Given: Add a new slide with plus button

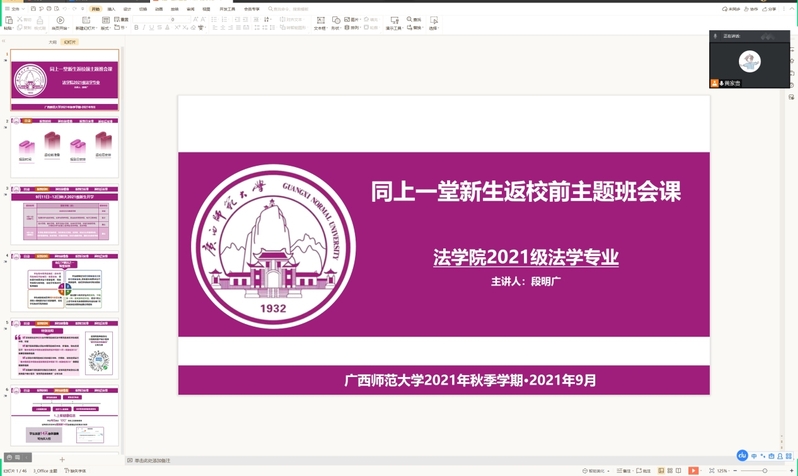Looking at the screenshot, I should [62, 459].
